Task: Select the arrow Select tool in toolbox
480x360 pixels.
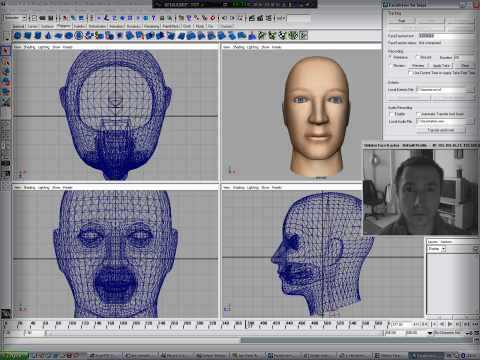Action: [x=6, y=51]
